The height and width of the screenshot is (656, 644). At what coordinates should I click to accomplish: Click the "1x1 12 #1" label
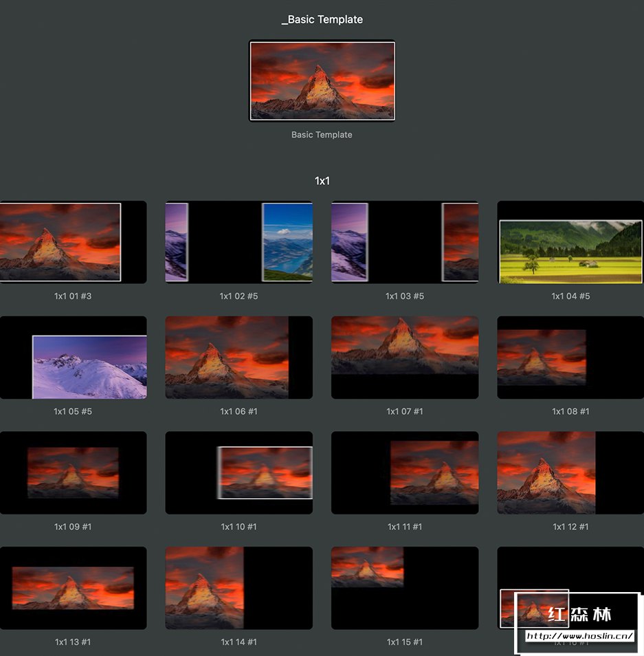click(x=570, y=527)
